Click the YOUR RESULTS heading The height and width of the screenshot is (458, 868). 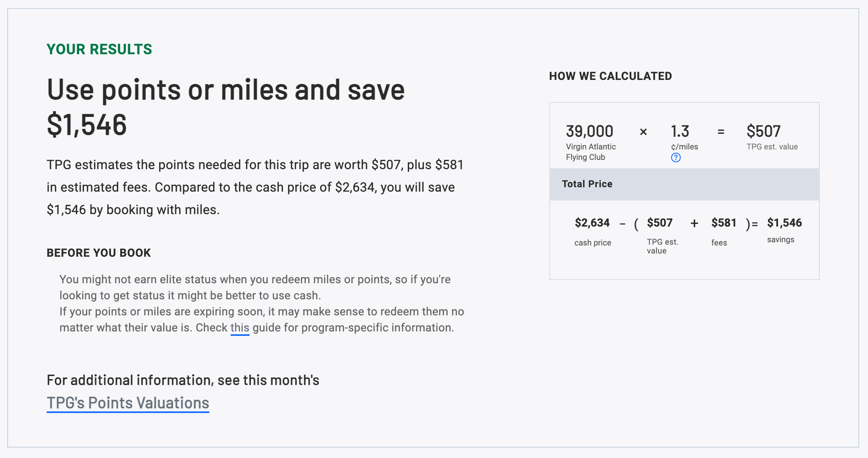[x=99, y=49]
